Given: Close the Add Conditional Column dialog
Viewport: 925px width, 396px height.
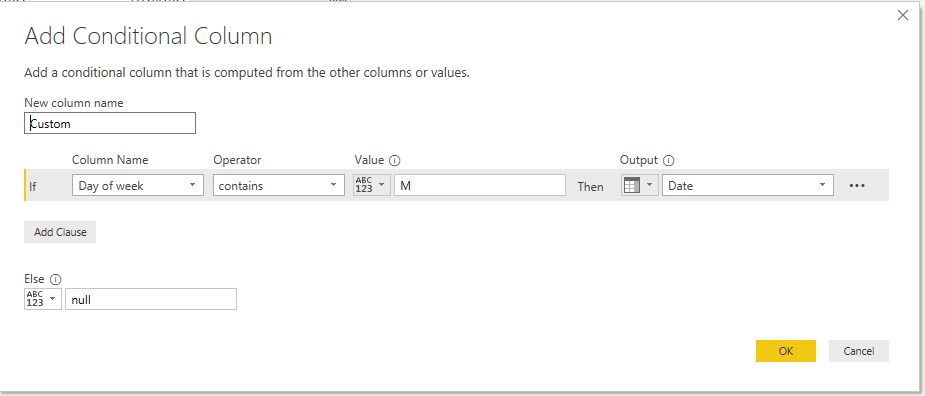Looking at the screenshot, I should click(903, 16).
